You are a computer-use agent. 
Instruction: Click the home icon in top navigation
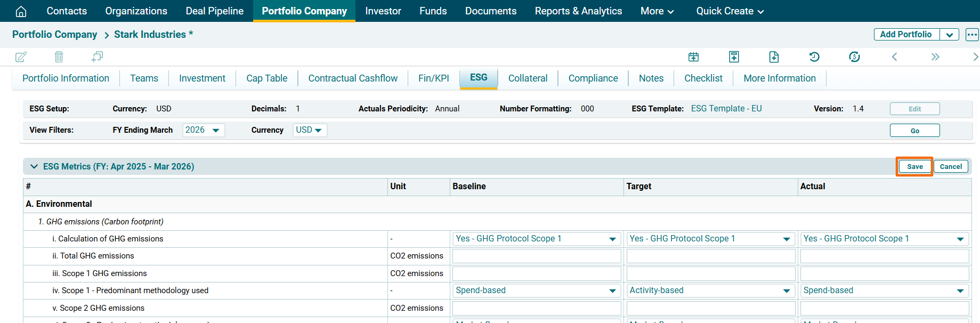point(21,11)
